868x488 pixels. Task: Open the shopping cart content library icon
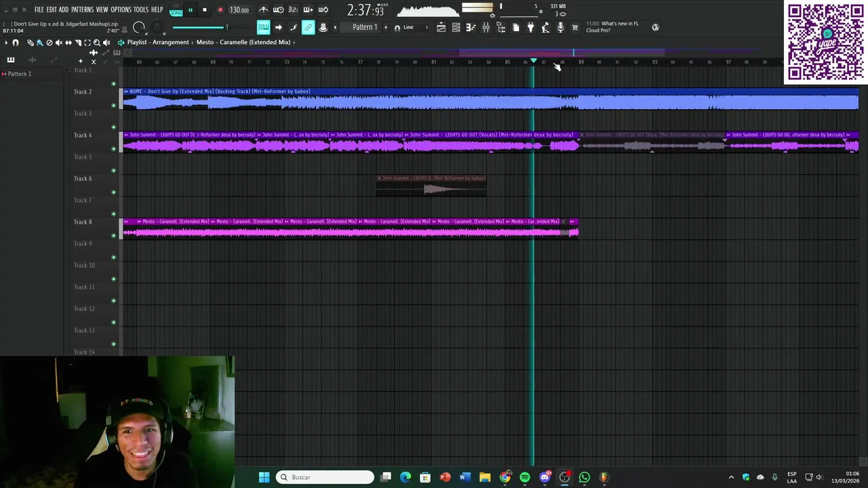tap(575, 27)
